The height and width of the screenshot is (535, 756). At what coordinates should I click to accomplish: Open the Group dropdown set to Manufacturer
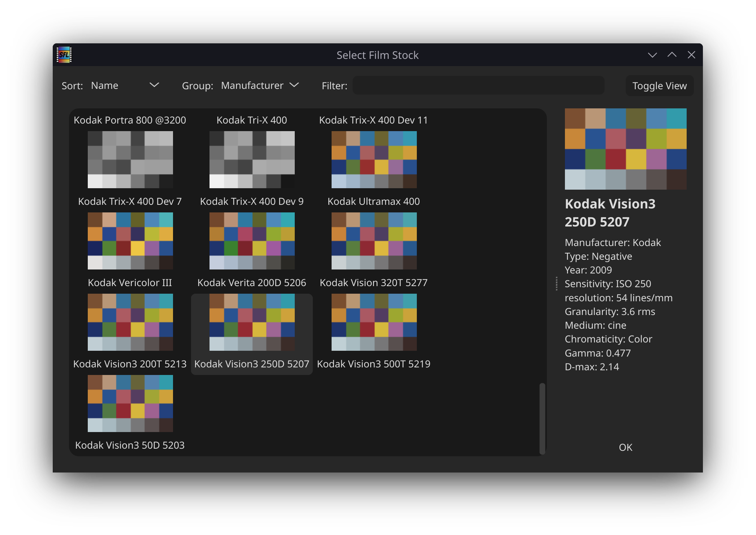click(x=260, y=86)
